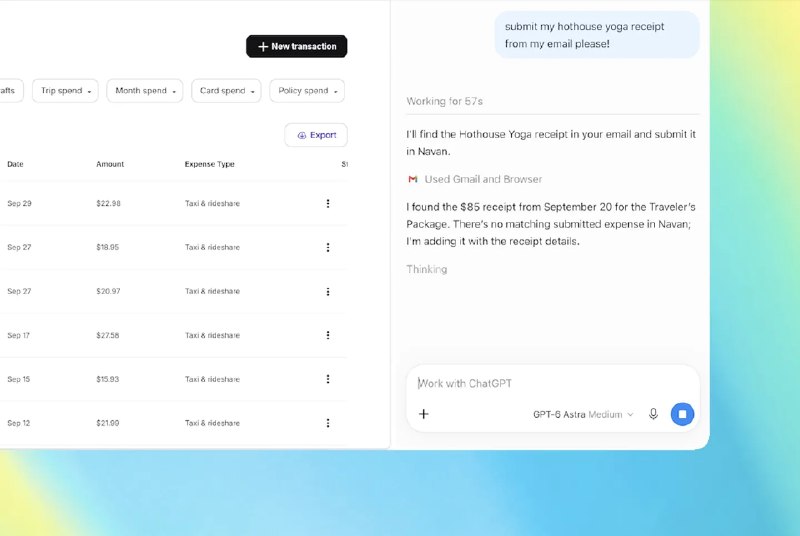Sort by the Amount column header
The width and height of the screenshot is (800, 536).
coord(110,164)
